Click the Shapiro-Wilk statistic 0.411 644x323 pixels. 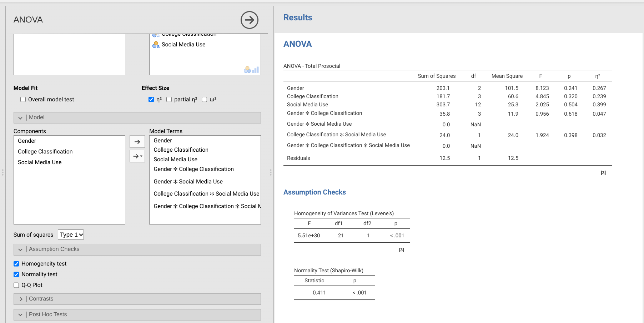click(319, 293)
